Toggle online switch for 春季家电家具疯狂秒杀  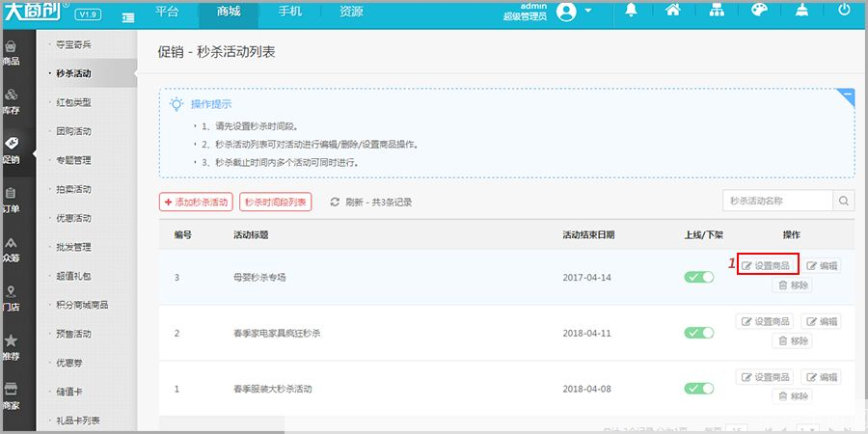(699, 333)
